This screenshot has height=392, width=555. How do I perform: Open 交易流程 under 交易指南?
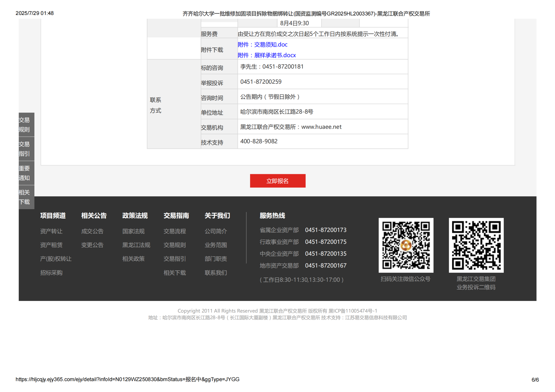tap(175, 231)
